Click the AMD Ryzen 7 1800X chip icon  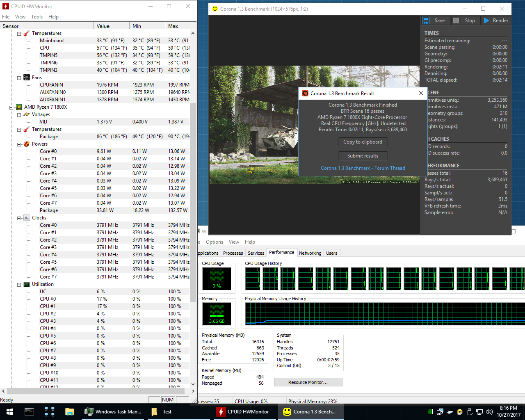19,107
